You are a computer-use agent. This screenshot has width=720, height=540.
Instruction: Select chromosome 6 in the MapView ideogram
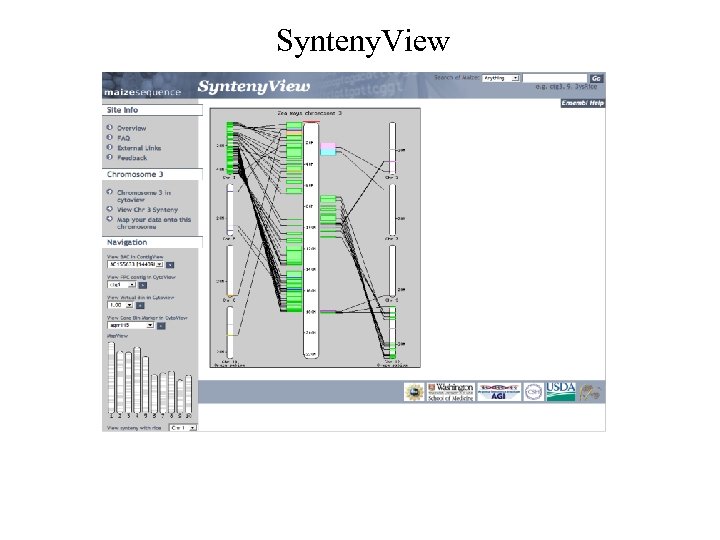point(154,394)
